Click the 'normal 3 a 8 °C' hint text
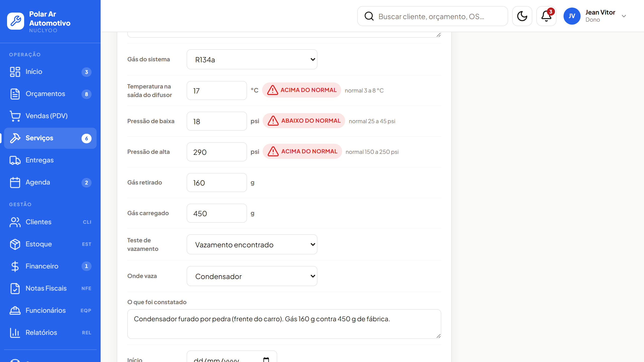The image size is (644, 362). coord(364,90)
